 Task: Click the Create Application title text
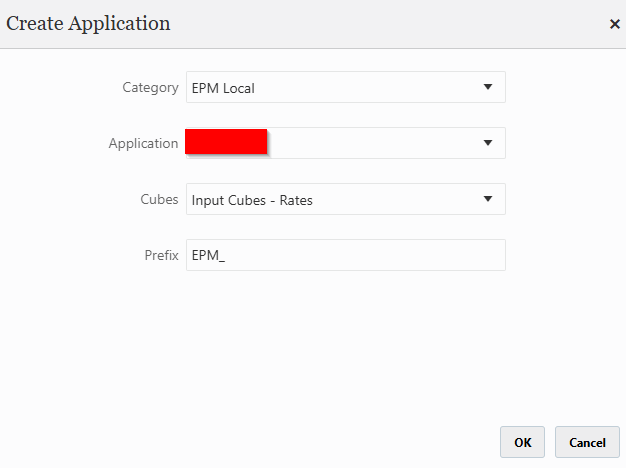pyautogui.click(x=88, y=24)
